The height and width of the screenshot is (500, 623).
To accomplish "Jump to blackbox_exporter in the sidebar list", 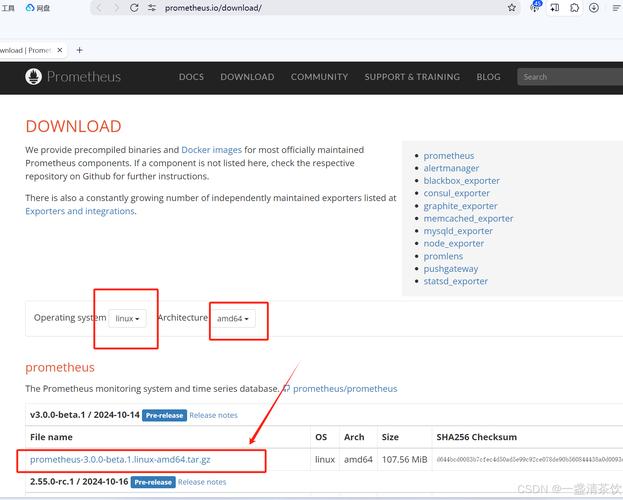I will coord(461,181).
